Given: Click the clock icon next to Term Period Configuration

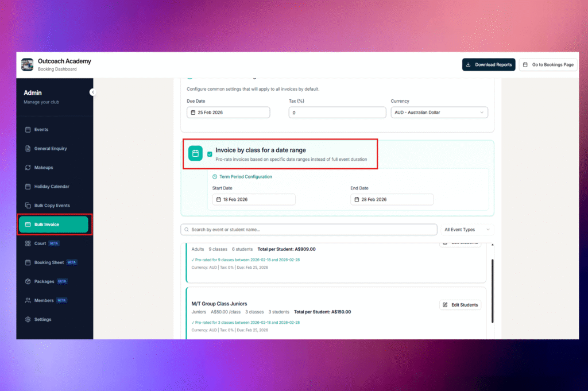Looking at the screenshot, I should pyautogui.click(x=215, y=177).
